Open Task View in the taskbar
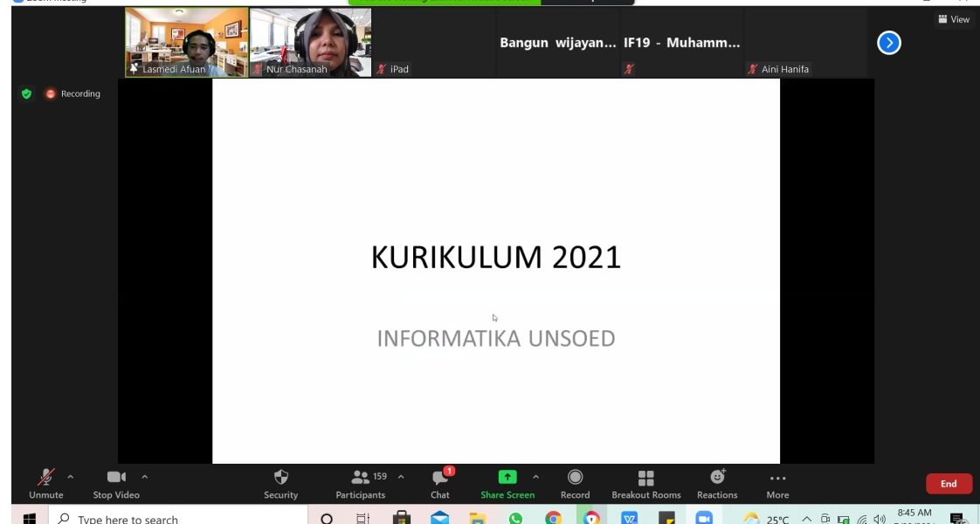This screenshot has width=980, height=524. click(363, 519)
